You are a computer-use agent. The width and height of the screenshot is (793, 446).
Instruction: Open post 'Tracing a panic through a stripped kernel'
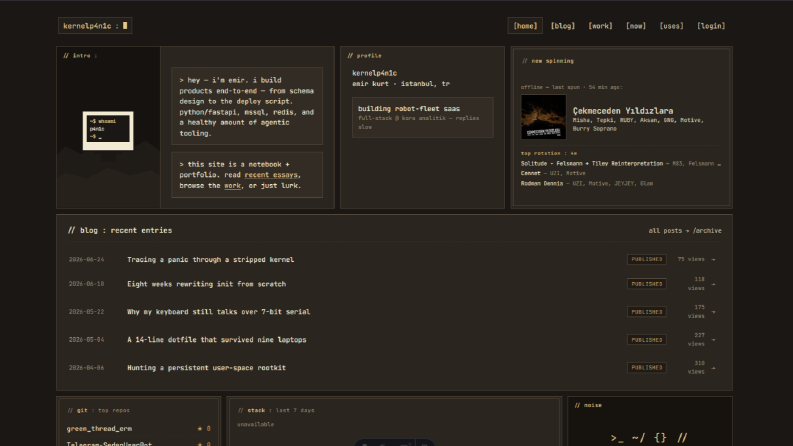(210, 259)
